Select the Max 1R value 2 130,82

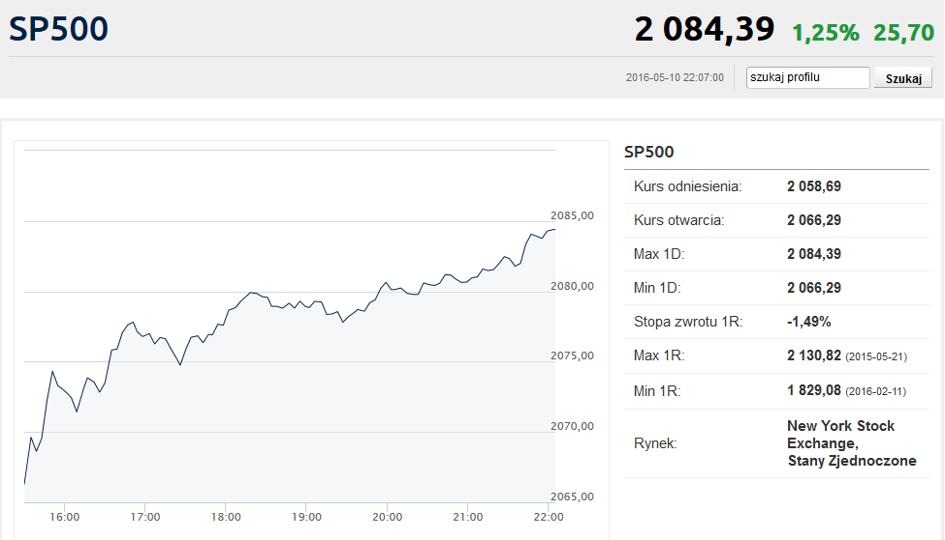point(814,356)
